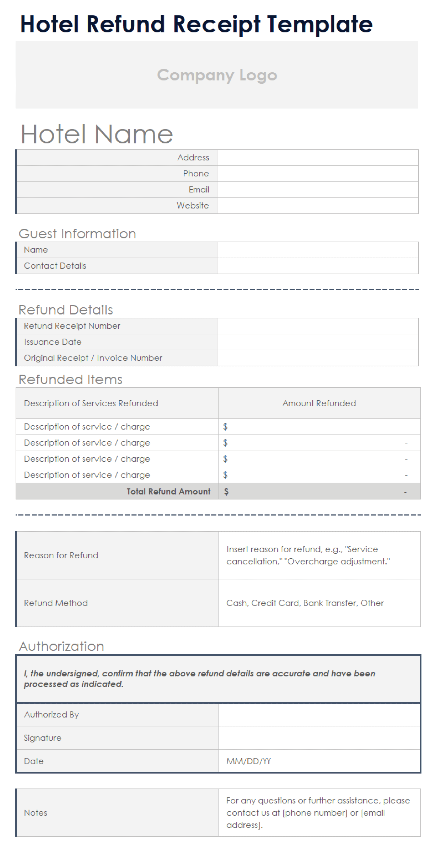Click Original Receipt / Invoice Number field
Image resolution: width=442 pixels, height=868 pixels.
click(x=317, y=358)
